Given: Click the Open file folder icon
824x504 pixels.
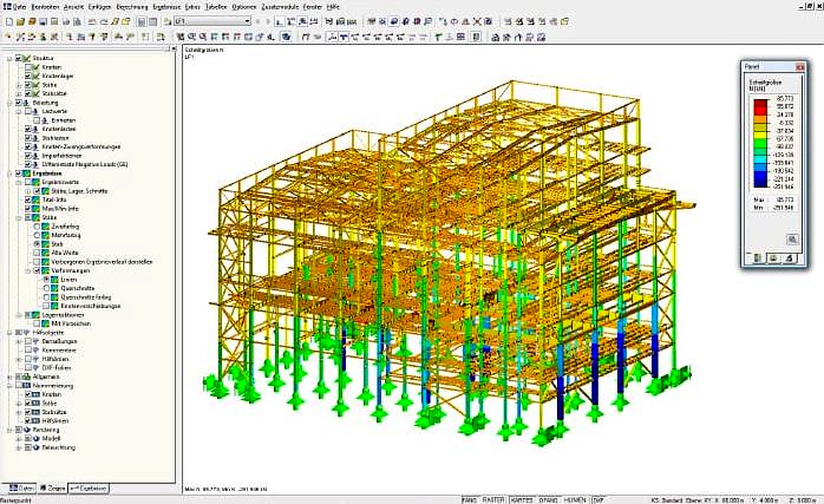Looking at the screenshot, I should click(20, 22).
